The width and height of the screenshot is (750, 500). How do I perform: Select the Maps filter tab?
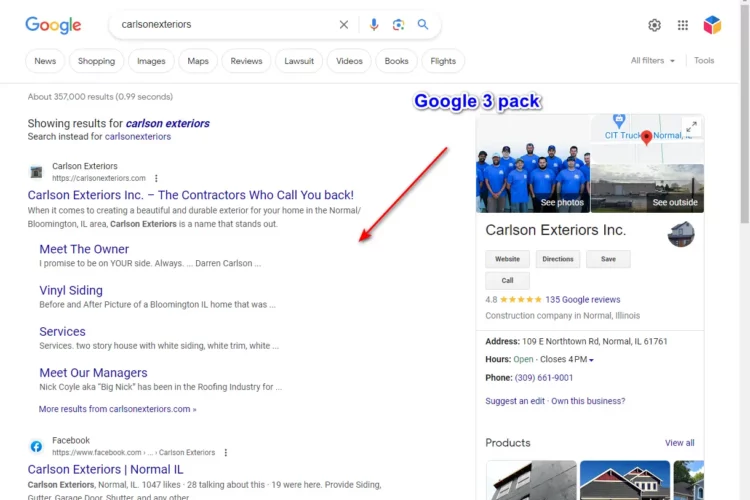pos(198,61)
